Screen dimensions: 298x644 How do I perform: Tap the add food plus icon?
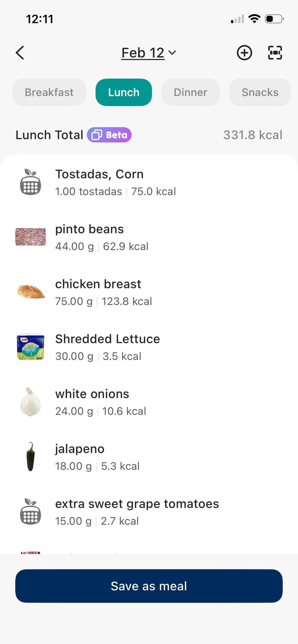244,53
